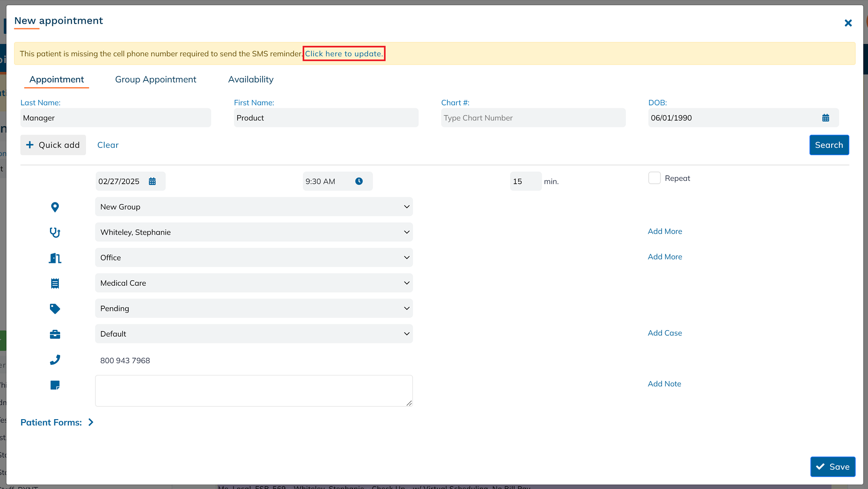Open the Office room dropdown
Screen dimensions: 868x489
(x=254, y=257)
